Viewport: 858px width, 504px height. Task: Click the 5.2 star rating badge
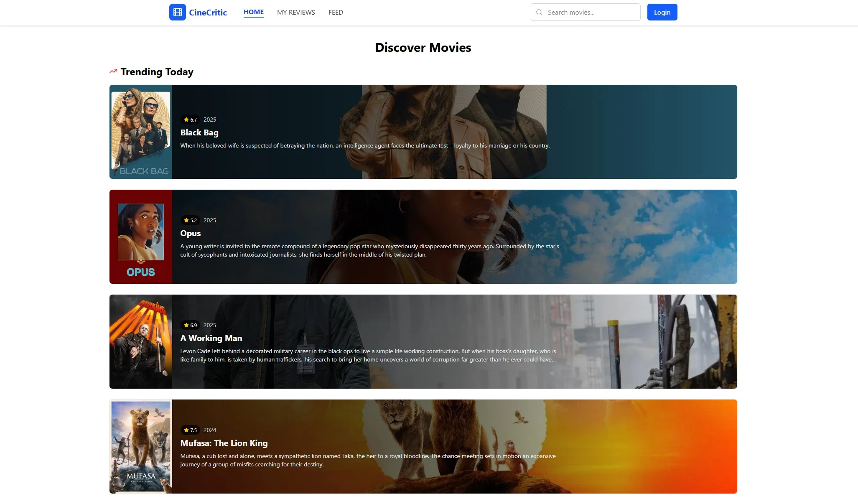coord(190,220)
